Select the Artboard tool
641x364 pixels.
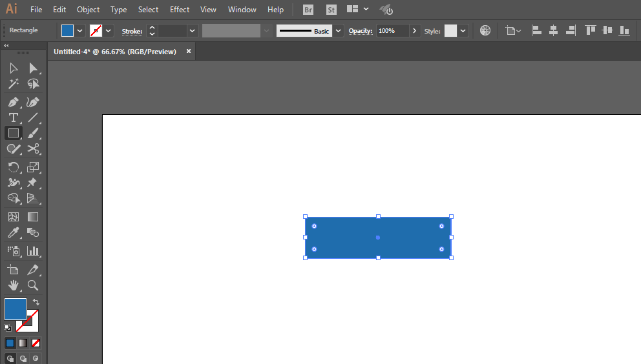pos(14,270)
